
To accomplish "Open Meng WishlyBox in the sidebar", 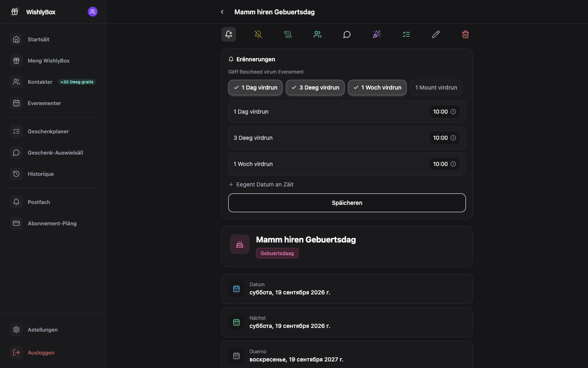I will (53, 61).
